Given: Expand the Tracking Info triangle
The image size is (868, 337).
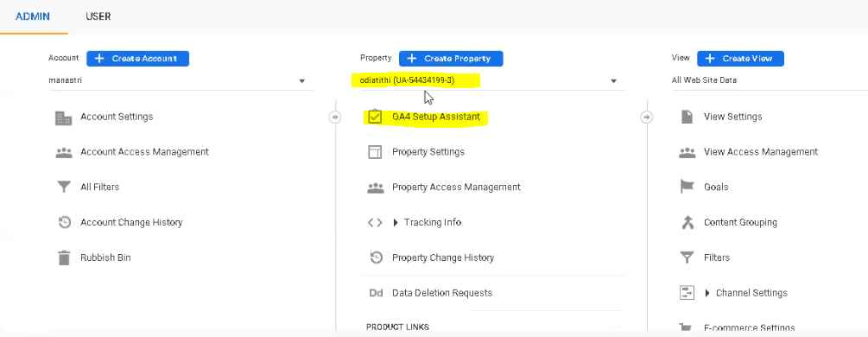Looking at the screenshot, I should (x=396, y=223).
